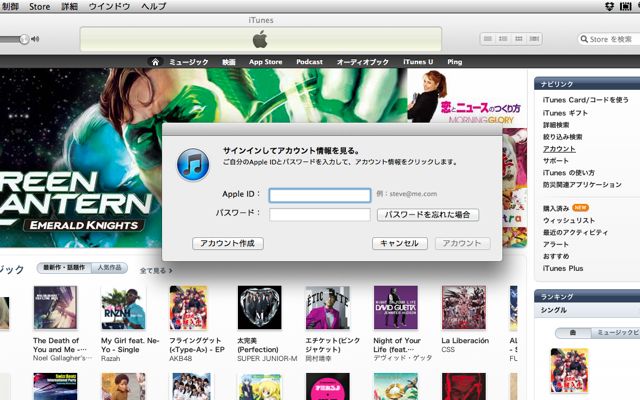Open 太完美 (Perfection) album cover

[x=260, y=307]
